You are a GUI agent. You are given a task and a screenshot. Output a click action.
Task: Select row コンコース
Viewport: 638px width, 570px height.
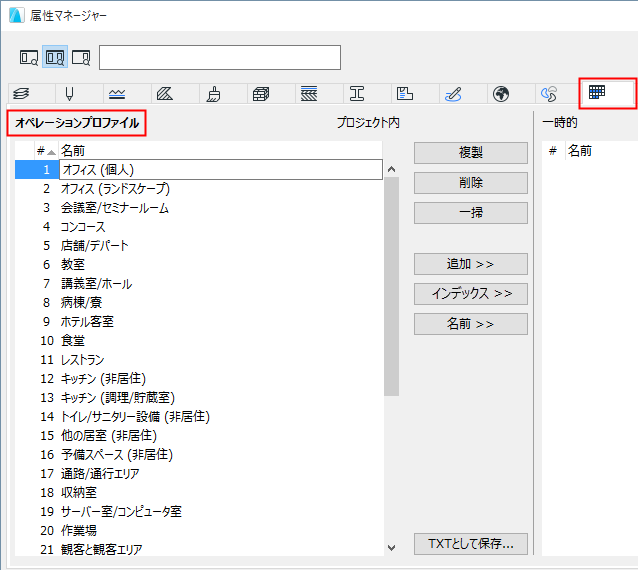pos(199,227)
